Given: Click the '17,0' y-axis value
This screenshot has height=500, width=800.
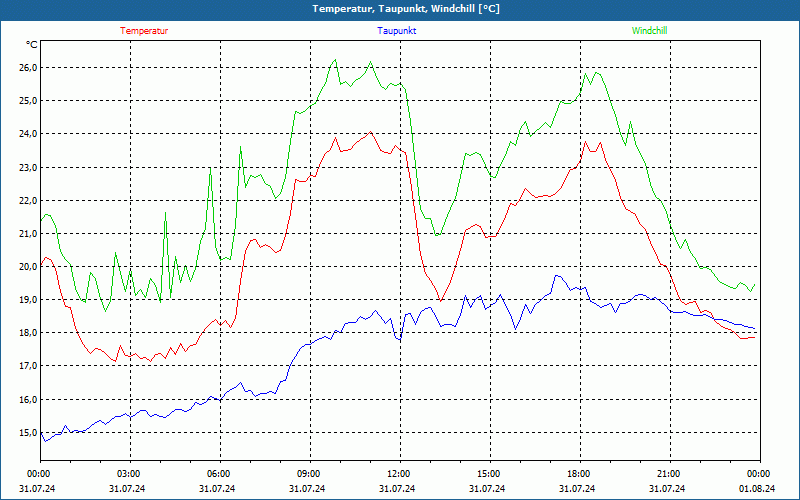Looking at the screenshot, I should pyautogui.click(x=28, y=366).
